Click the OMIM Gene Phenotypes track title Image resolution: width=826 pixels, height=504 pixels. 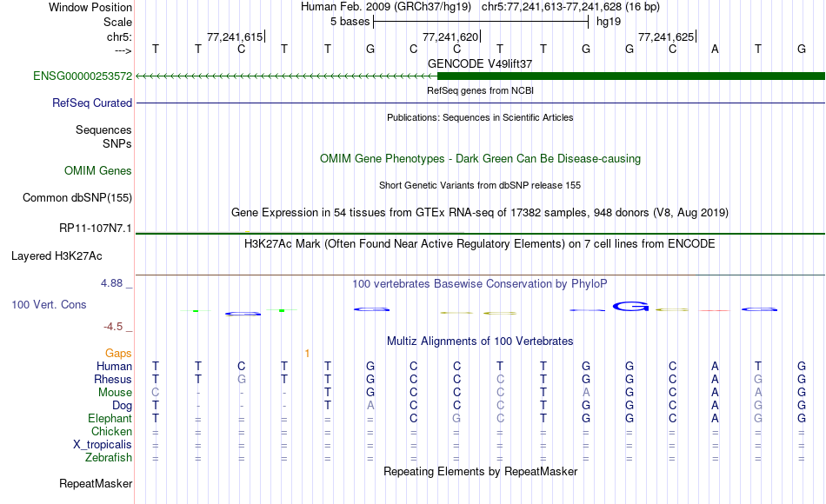pos(480,158)
